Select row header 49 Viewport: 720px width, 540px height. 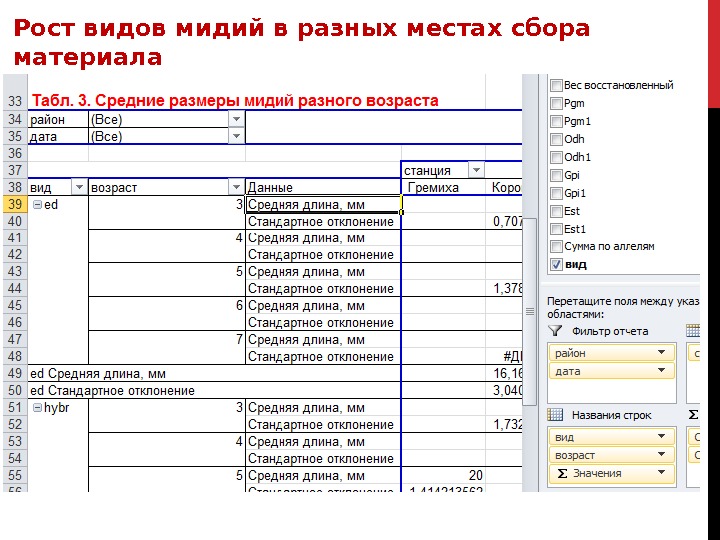15,373
